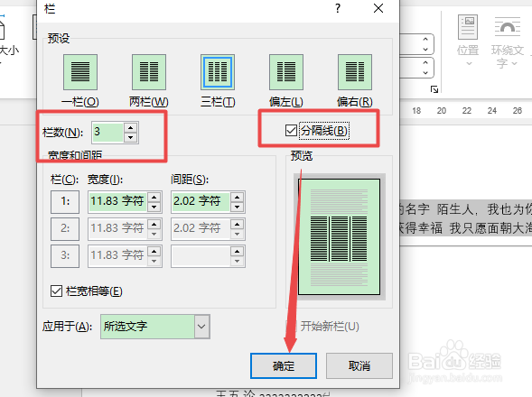
Task: Click the column 3 间距 up arrow
Action: pos(238,252)
